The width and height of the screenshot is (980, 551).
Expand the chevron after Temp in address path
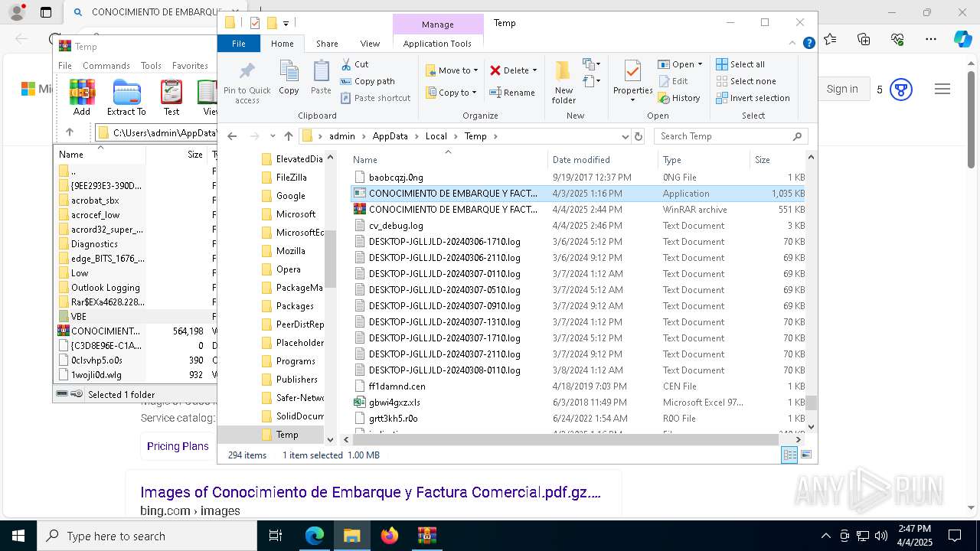click(x=495, y=136)
